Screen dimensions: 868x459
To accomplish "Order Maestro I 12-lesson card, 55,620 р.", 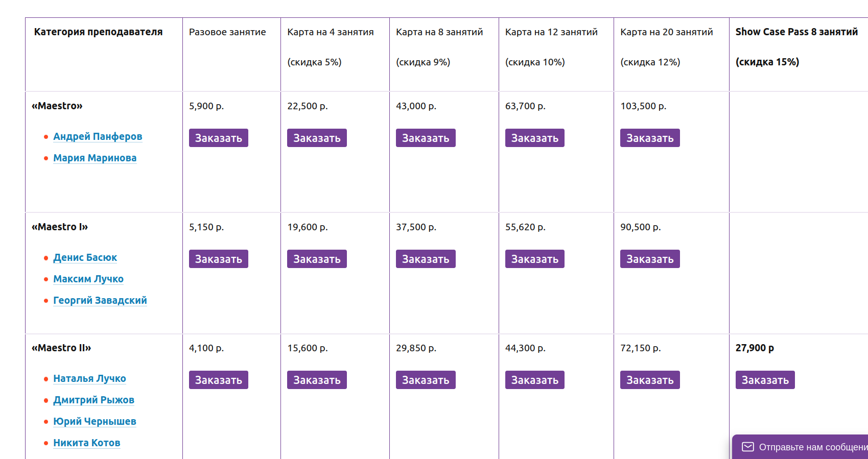I will [x=534, y=259].
